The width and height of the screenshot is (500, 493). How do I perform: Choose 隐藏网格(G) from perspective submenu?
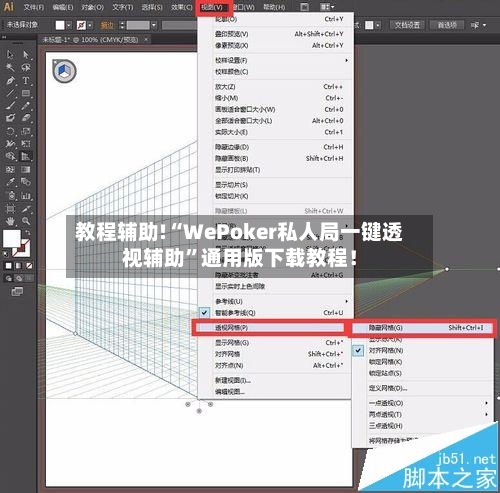tap(423, 328)
